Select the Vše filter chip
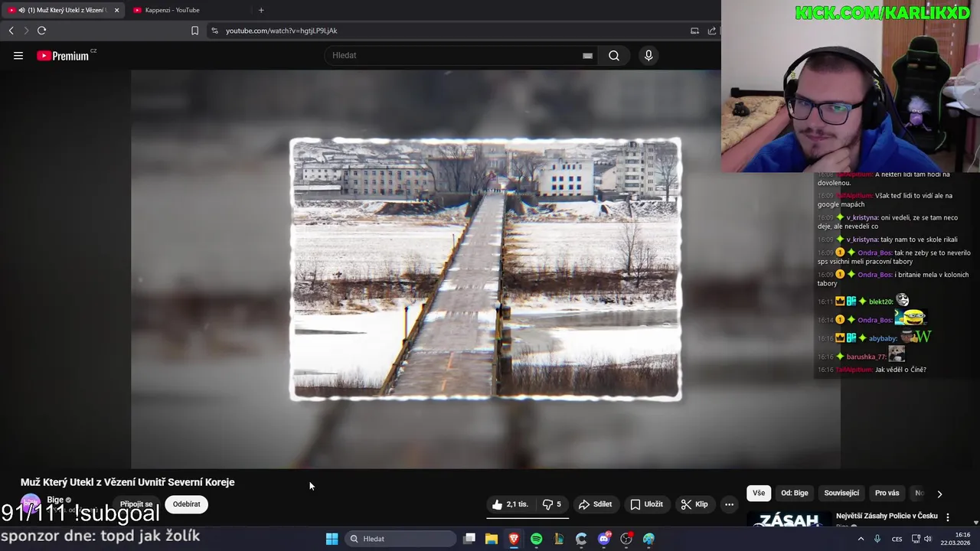The width and height of the screenshot is (980, 551). coord(759,494)
